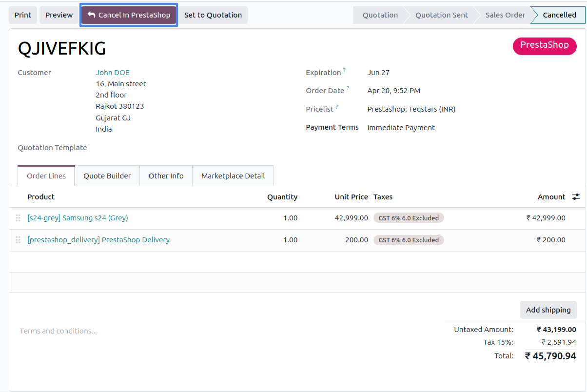Open the Samsung s24 (Grey) product link
Image resolution: width=587 pixels, height=392 pixels.
click(x=78, y=218)
